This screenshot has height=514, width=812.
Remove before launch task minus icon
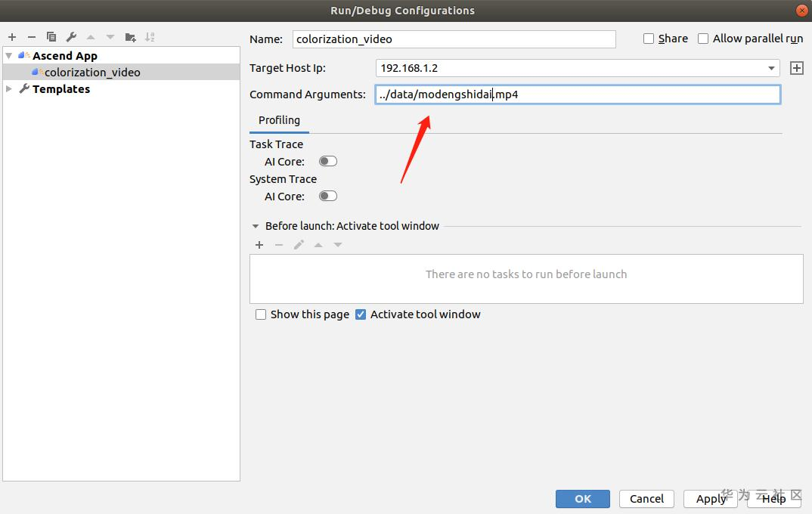click(x=279, y=245)
